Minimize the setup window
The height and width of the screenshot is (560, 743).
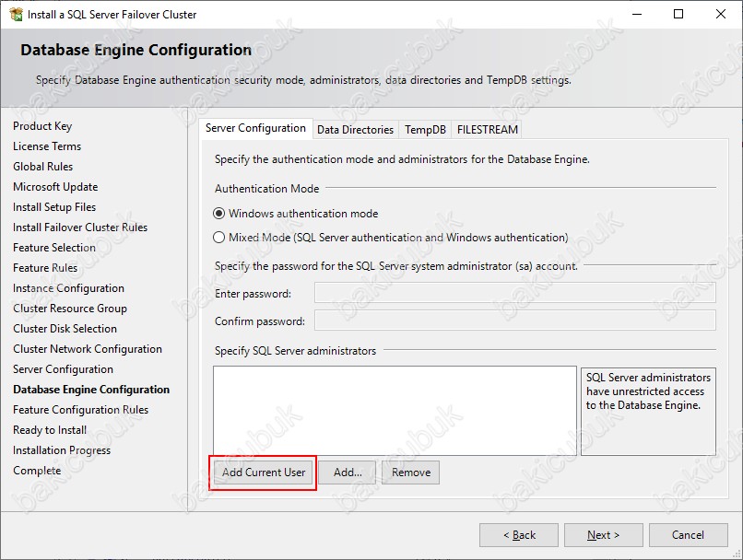pyautogui.click(x=637, y=14)
